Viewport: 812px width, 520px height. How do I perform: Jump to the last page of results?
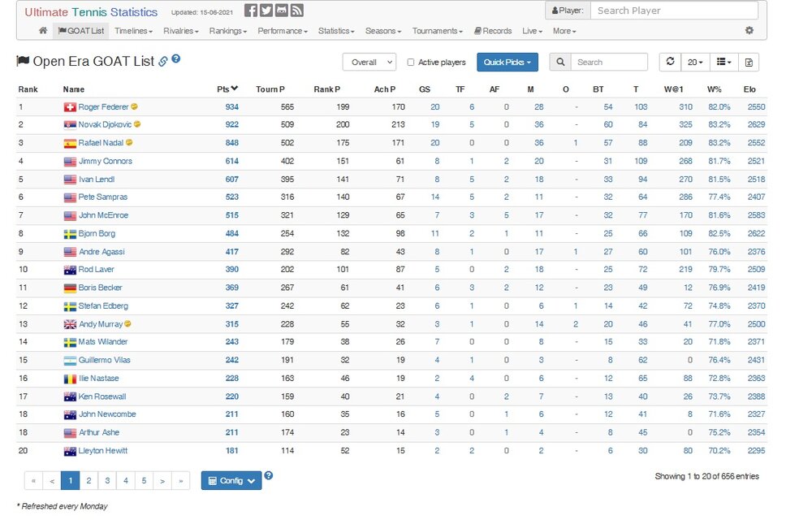click(181, 481)
